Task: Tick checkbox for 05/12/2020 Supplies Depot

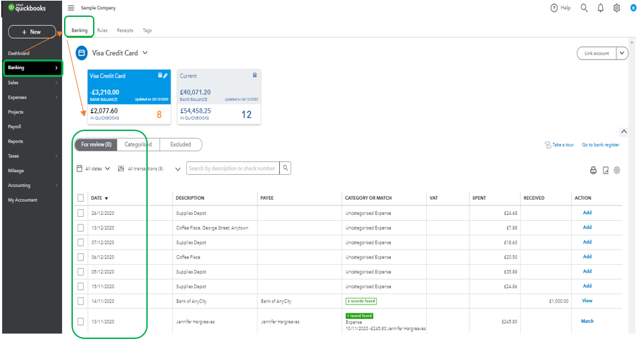Action: tap(80, 271)
